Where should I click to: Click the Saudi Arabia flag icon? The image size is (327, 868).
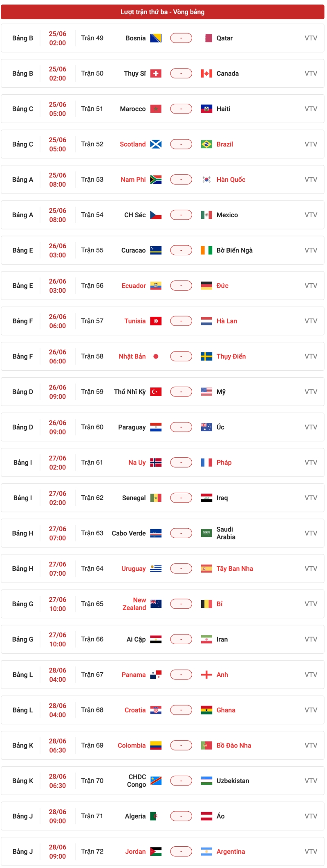[x=206, y=533]
